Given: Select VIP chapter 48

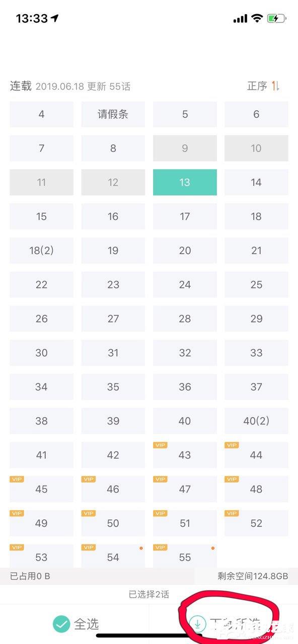Looking at the screenshot, I should 256,489.
